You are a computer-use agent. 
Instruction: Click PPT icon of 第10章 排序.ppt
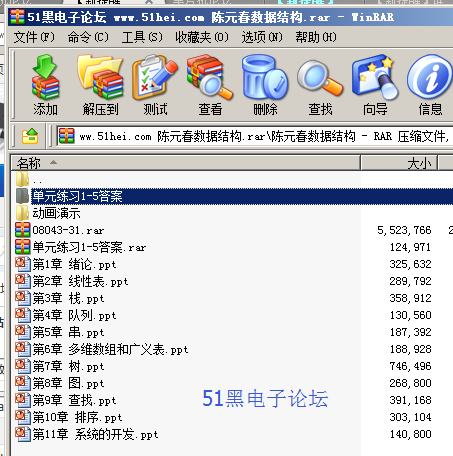[22, 417]
